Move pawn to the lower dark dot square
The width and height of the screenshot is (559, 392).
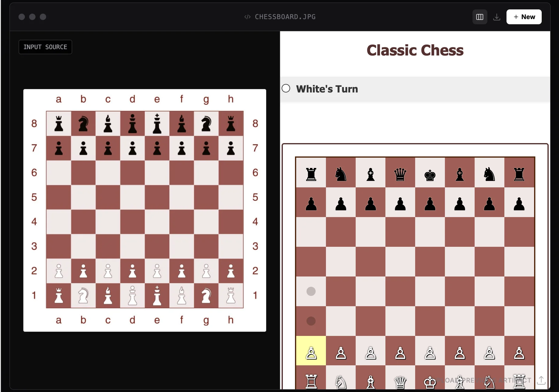tap(311, 321)
